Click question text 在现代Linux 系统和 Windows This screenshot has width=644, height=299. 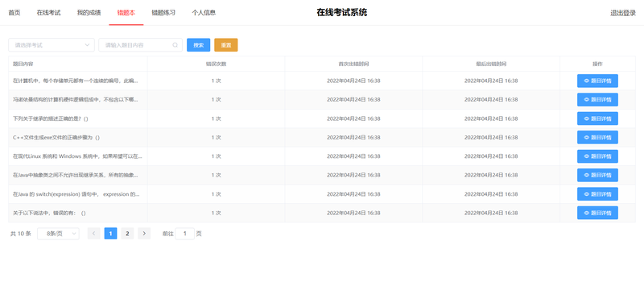(77, 156)
